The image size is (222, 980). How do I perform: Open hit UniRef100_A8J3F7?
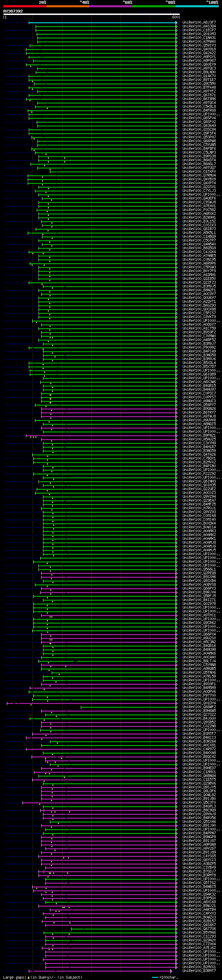click(199, 23)
